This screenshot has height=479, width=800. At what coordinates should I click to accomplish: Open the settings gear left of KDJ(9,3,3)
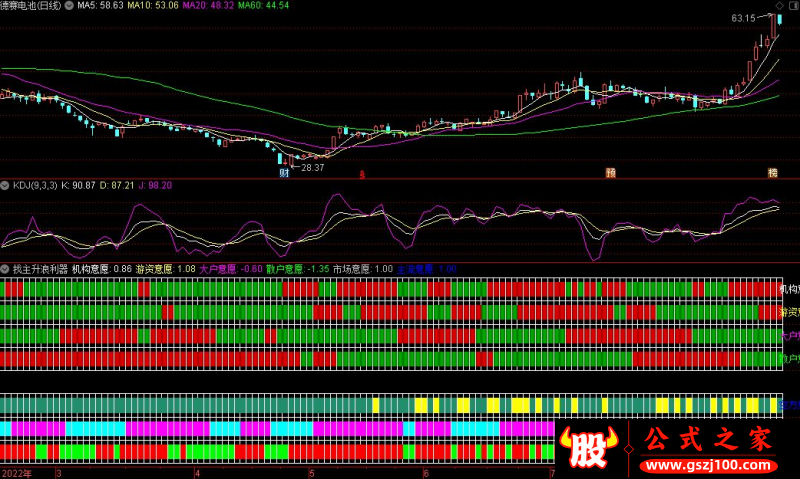5,185
